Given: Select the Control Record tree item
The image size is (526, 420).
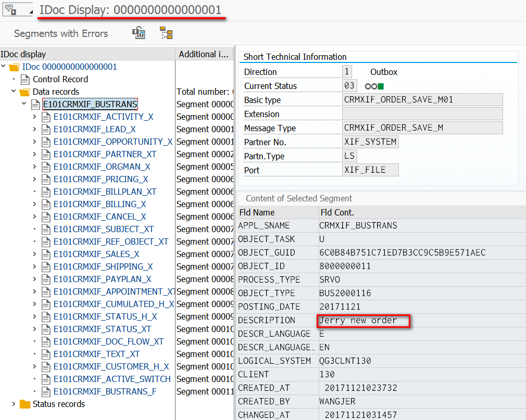Looking at the screenshot, I should [60, 79].
